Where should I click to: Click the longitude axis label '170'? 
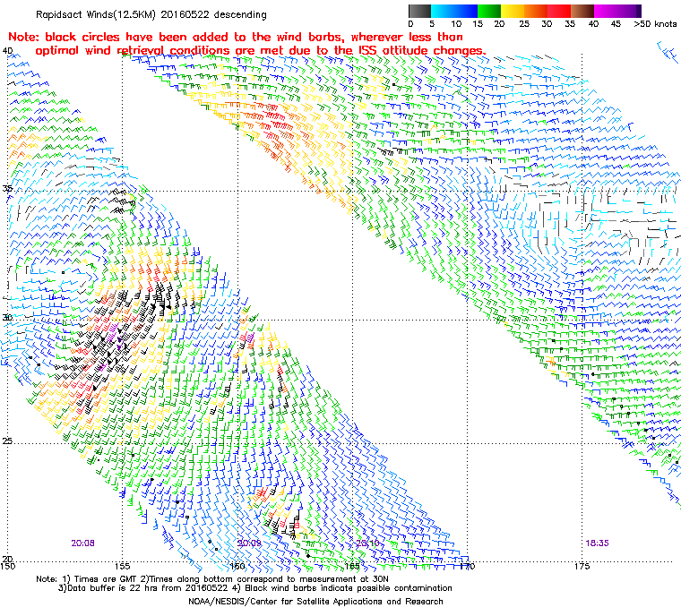click(x=467, y=566)
